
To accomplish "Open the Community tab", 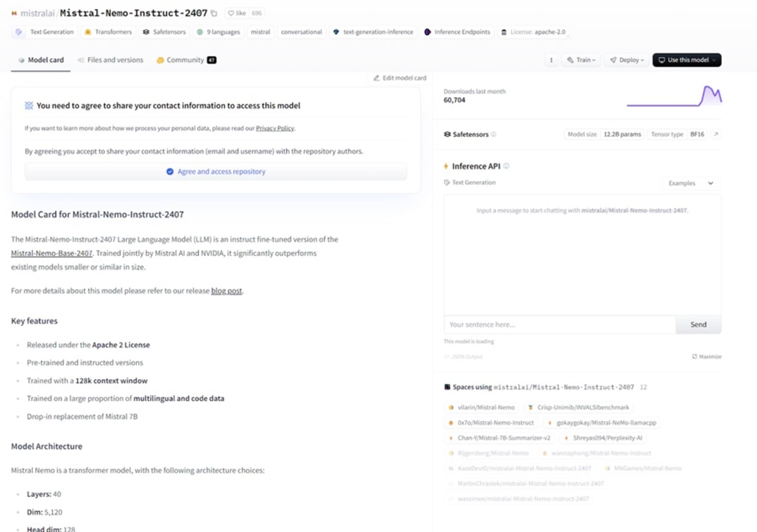I will (186, 60).
